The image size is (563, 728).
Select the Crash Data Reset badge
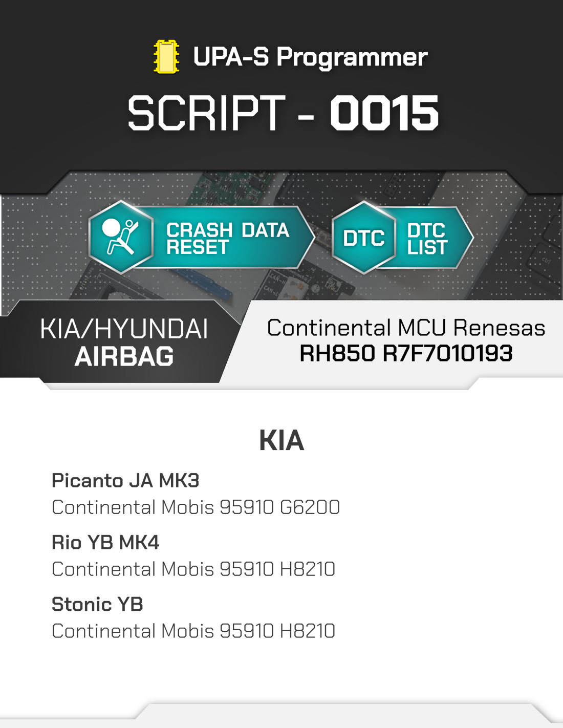[x=201, y=237]
